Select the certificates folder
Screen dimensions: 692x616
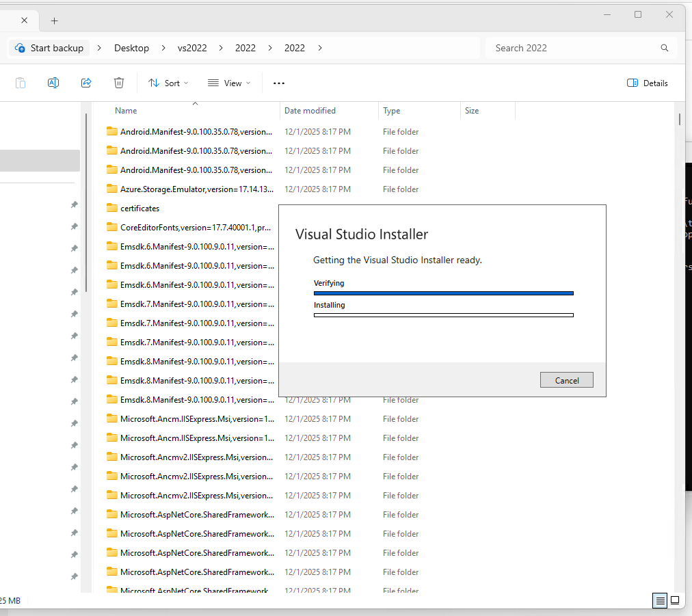140,209
